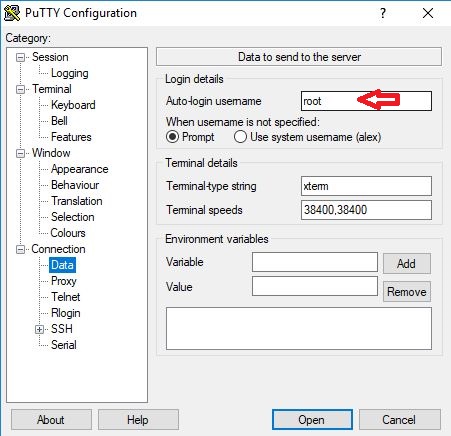The height and width of the screenshot is (436, 451).
Task: Choose Colours in the category tree
Action: click(68, 233)
